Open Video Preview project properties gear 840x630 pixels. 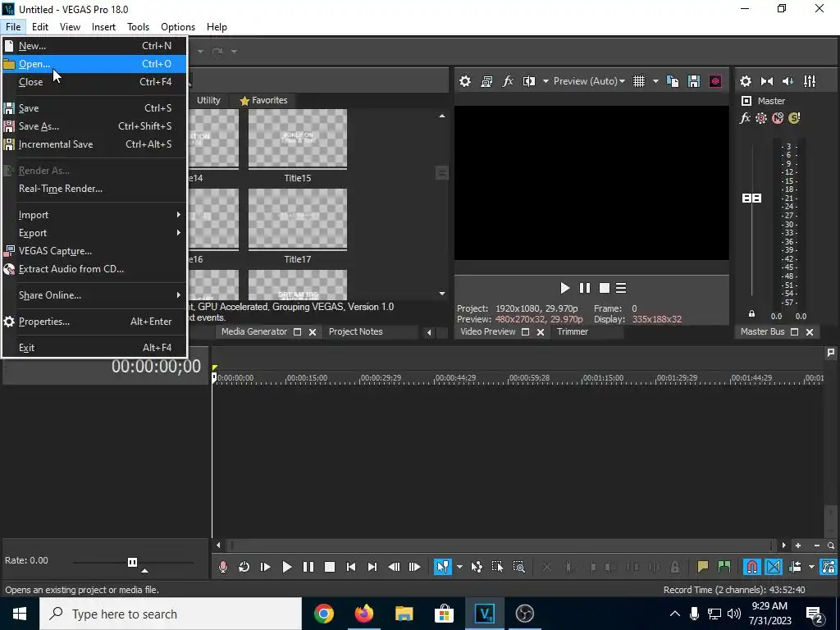pos(465,81)
